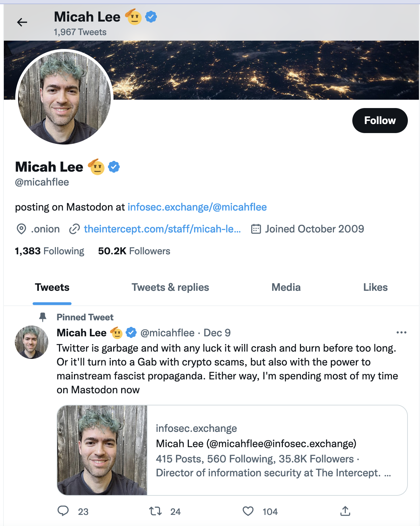Image resolution: width=420 pixels, height=526 pixels.
Task: Open the infosec.exchange link preview card
Action: click(x=233, y=449)
